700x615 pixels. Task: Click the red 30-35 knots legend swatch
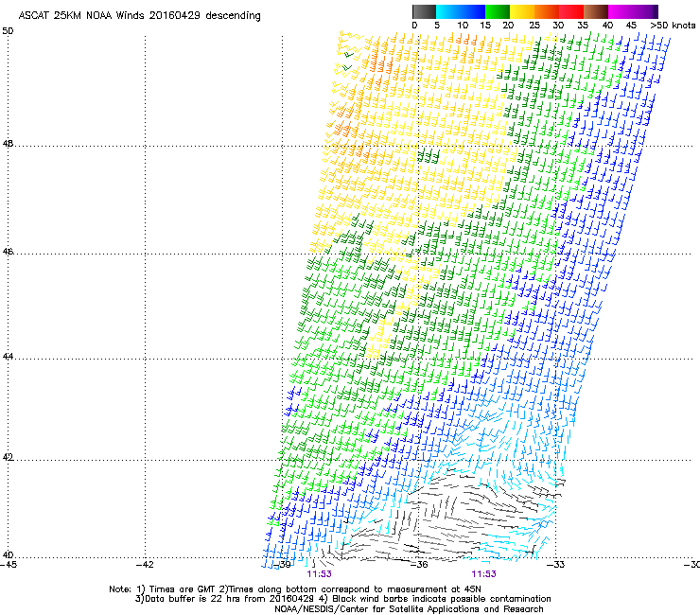[571, 11]
